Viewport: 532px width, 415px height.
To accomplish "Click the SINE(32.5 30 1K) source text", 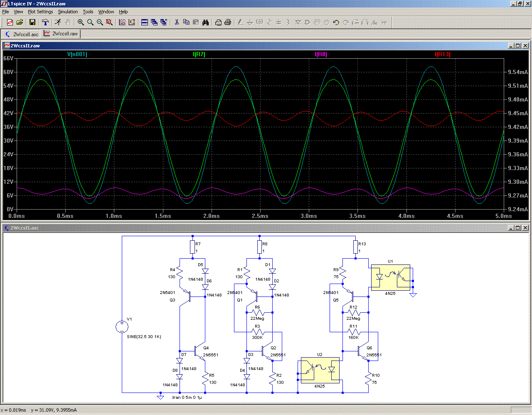I will coord(144,336).
